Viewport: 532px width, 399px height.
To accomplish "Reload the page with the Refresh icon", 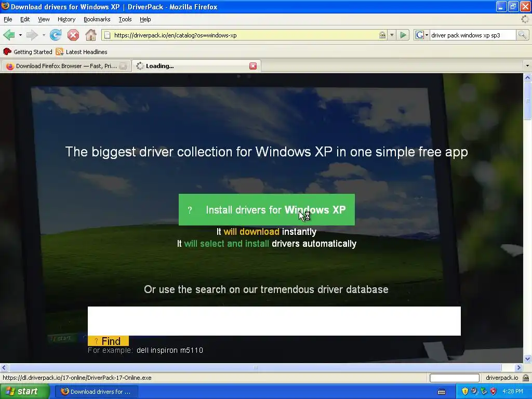I will tap(56, 35).
